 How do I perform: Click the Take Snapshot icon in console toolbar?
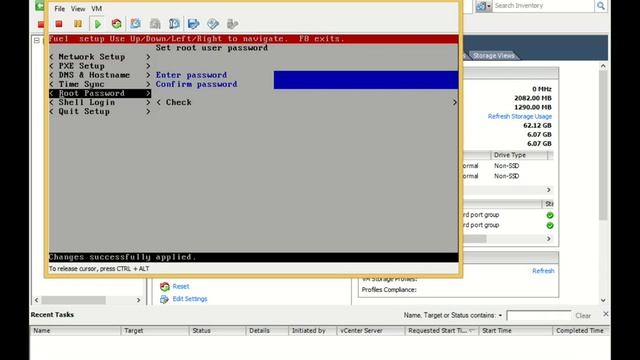click(136, 24)
